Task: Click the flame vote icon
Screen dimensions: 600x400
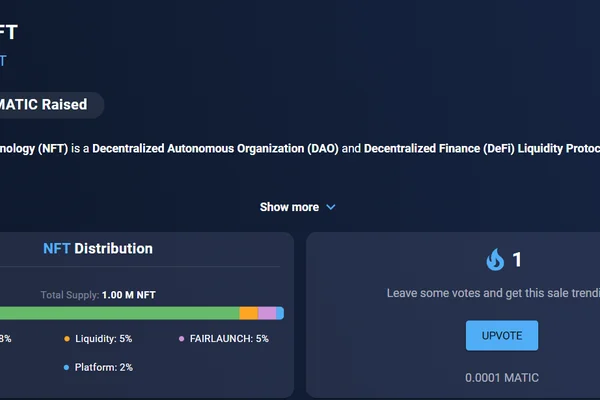Action: [495, 260]
